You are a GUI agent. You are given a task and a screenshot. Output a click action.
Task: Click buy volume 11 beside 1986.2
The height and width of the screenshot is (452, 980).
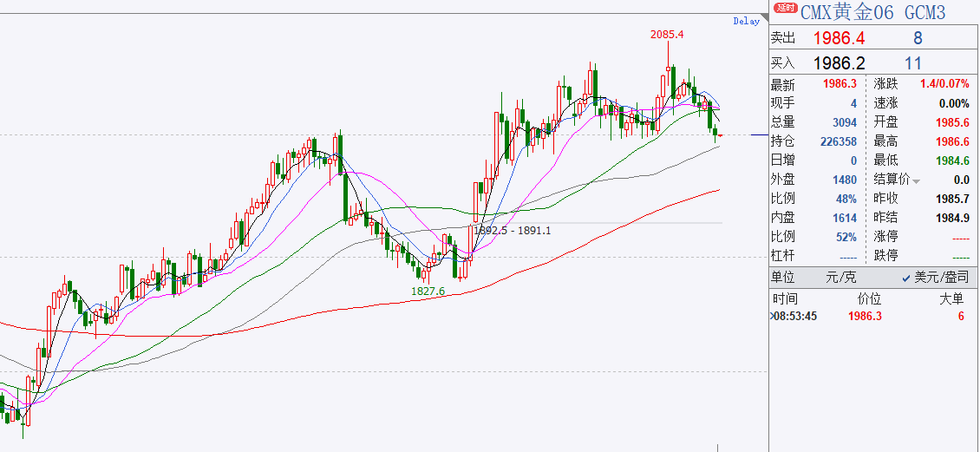point(913,63)
